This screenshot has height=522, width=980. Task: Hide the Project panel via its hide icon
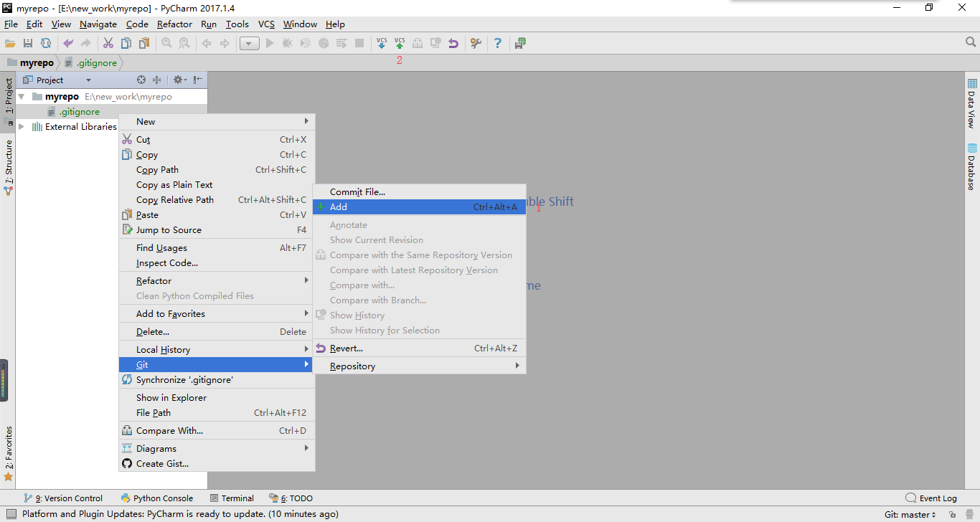(198, 80)
